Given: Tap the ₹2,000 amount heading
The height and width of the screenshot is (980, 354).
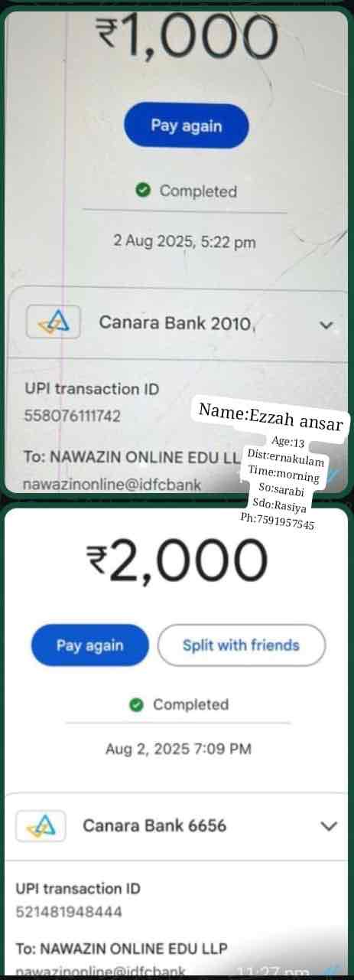Looking at the screenshot, I should tap(177, 561).
